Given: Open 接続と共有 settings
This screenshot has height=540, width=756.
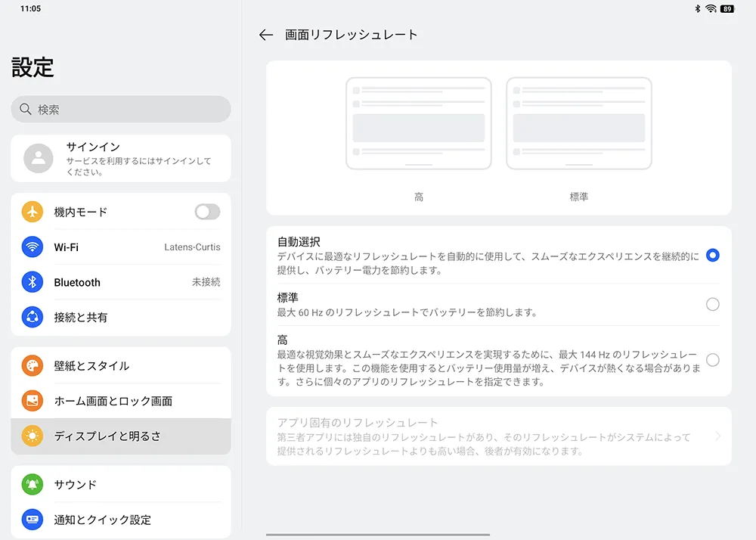Looking at the screenshot, I should tap(121, 317).
